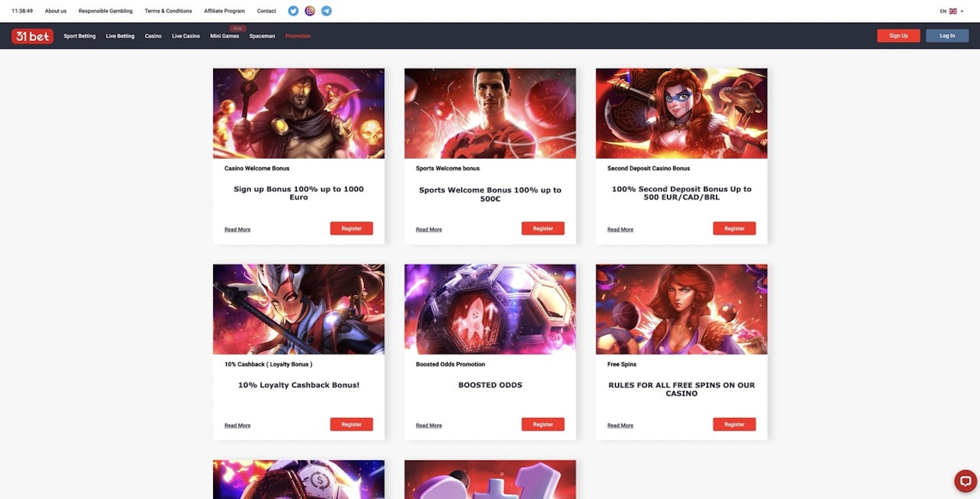Go to Sport Betting in navigation
The height and width of the screenshot is (499, 980).
pyautogui.click(x=80, y=36)
